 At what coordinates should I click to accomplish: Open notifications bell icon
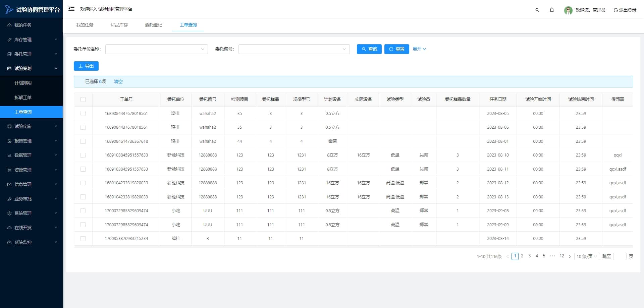pyautogui.click(x=552, y=10)
